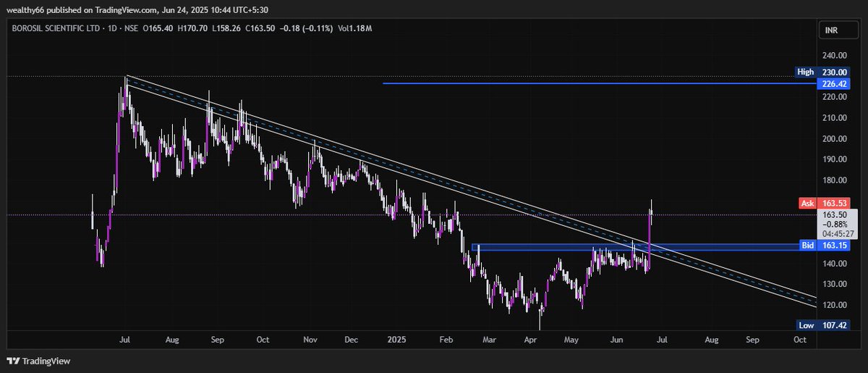Click the 180.00 price axis label
Viewport: 868px width, 373px height.
pos(833,180)
